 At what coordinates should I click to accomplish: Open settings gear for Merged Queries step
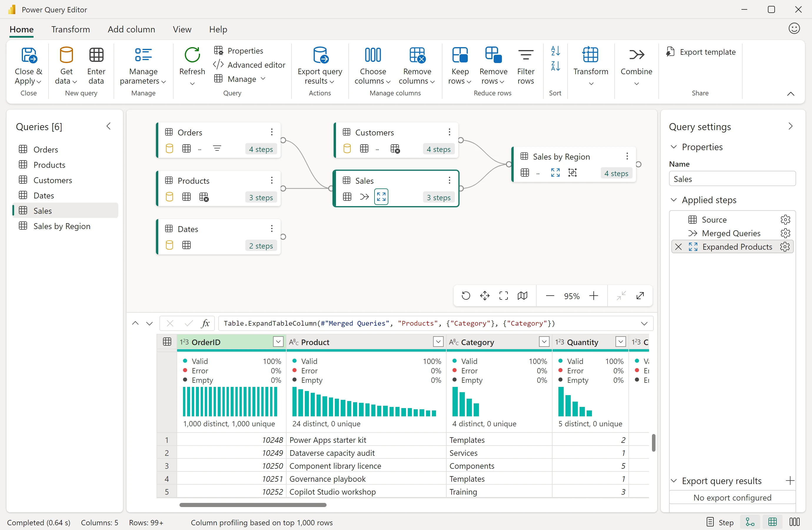(x=786, y=233)
